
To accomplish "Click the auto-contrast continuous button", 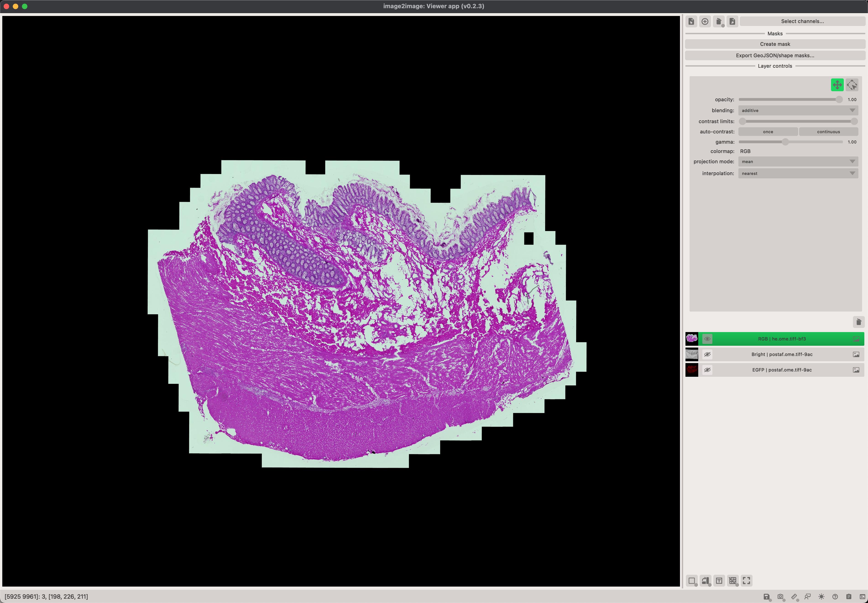I will [828, 132].
